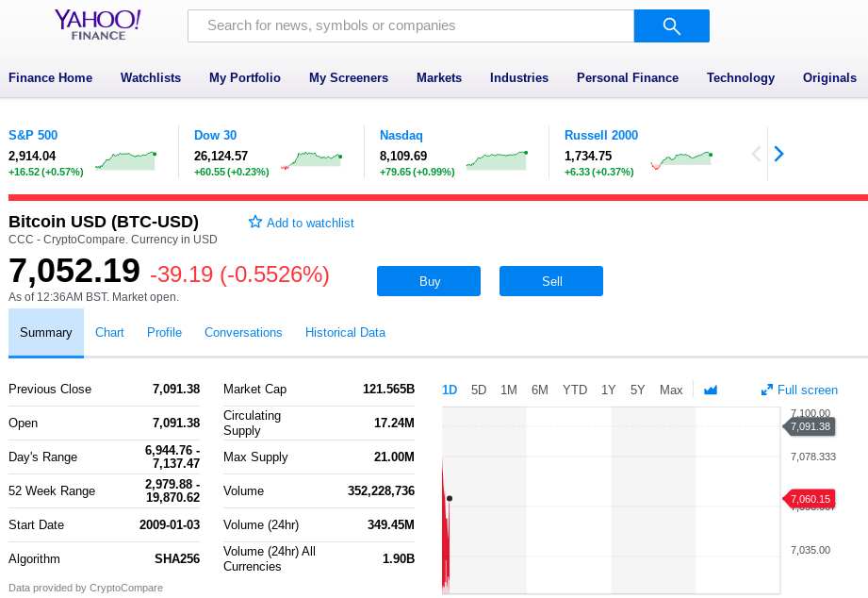Open the chart type area icon

pyautogui.click(x=711, y=390)
